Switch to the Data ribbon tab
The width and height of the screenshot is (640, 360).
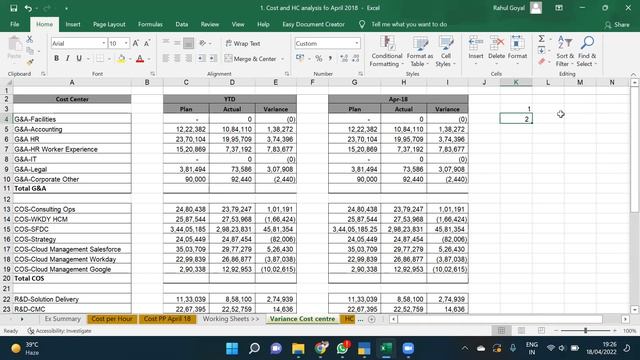[182, 24]
